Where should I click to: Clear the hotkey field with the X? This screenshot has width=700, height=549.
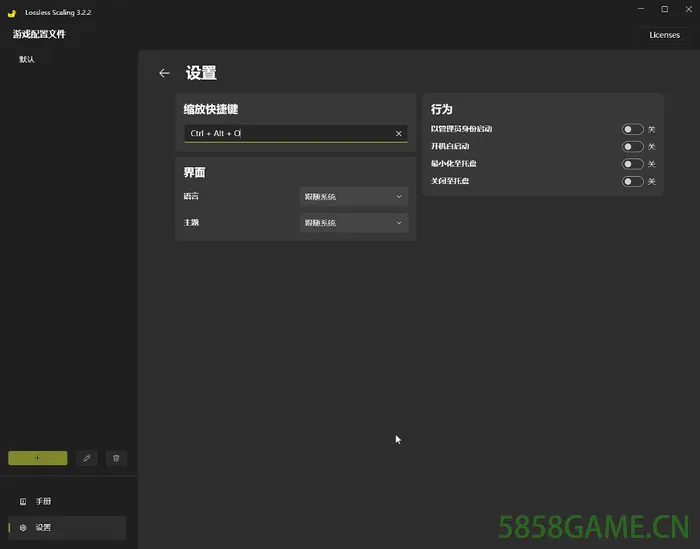(x=399, y=133)
